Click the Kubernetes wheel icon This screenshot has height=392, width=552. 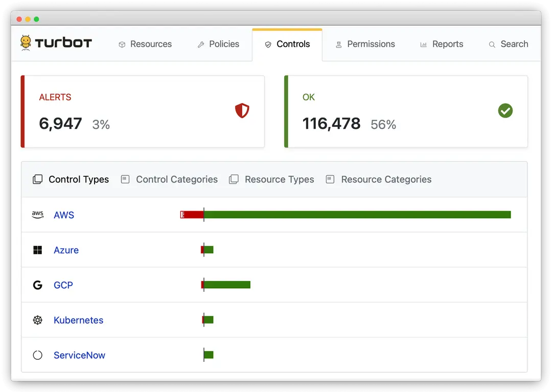click(x=38, y=320)
